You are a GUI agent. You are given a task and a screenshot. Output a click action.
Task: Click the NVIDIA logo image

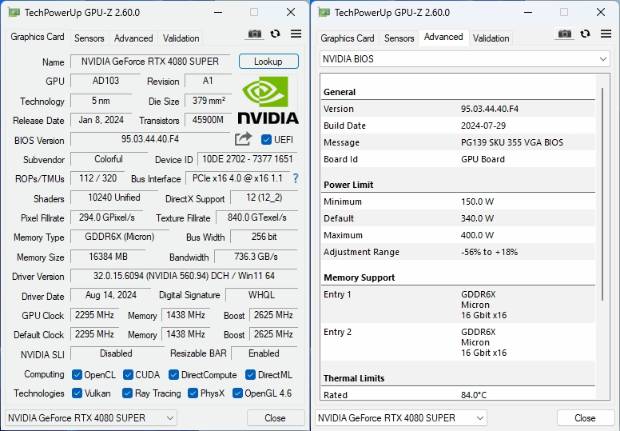click(x=268, y=100)
